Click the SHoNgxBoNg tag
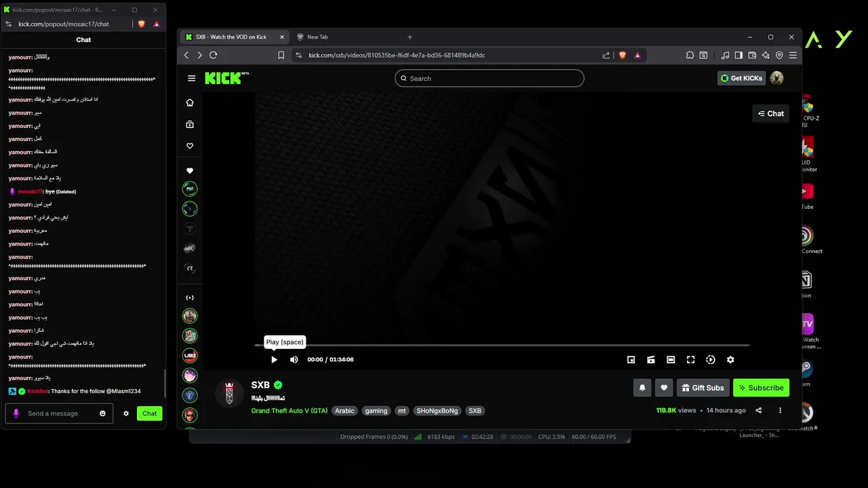Screen dimensions: 868x488 tap(437, 411)
